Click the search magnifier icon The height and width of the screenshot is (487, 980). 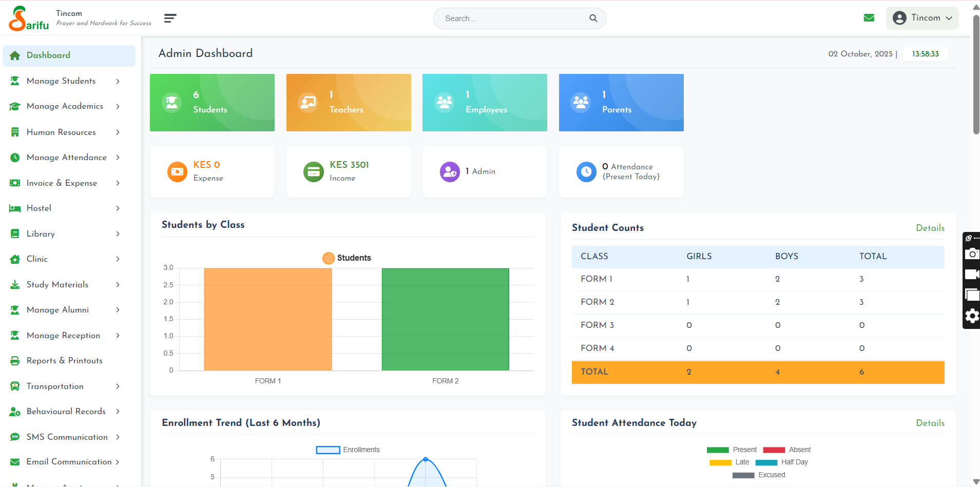[593, 18]
